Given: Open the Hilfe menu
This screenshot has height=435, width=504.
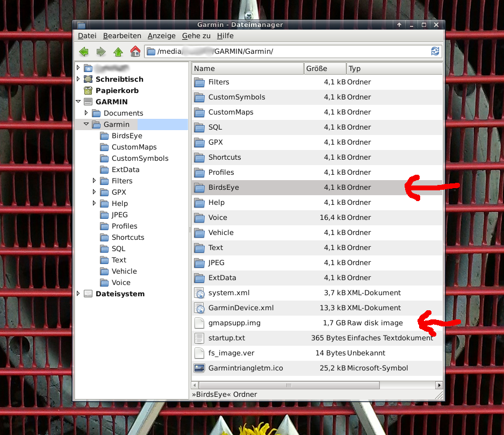Looking at the screenshot, I should (x=225, y=35).
